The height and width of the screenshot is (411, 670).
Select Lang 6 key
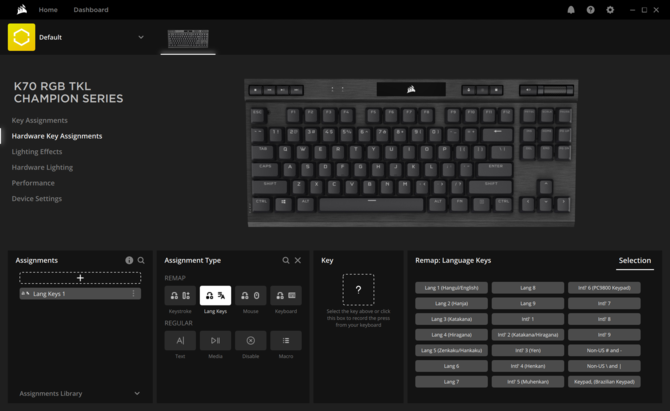451,366
